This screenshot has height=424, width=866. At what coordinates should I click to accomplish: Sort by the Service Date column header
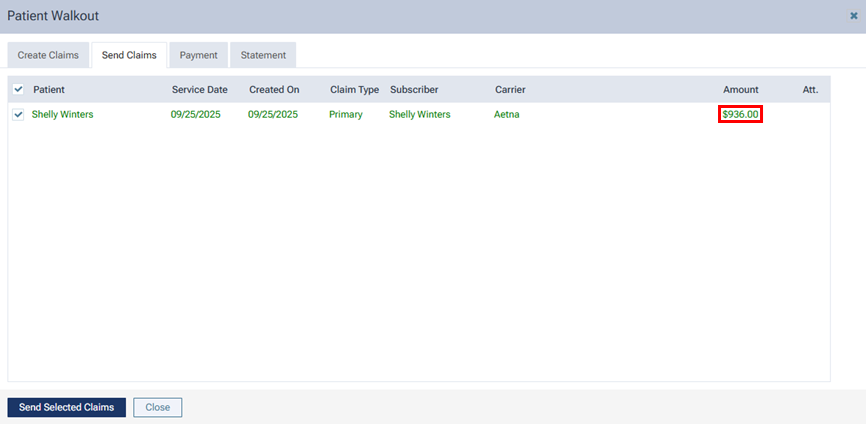199,90
